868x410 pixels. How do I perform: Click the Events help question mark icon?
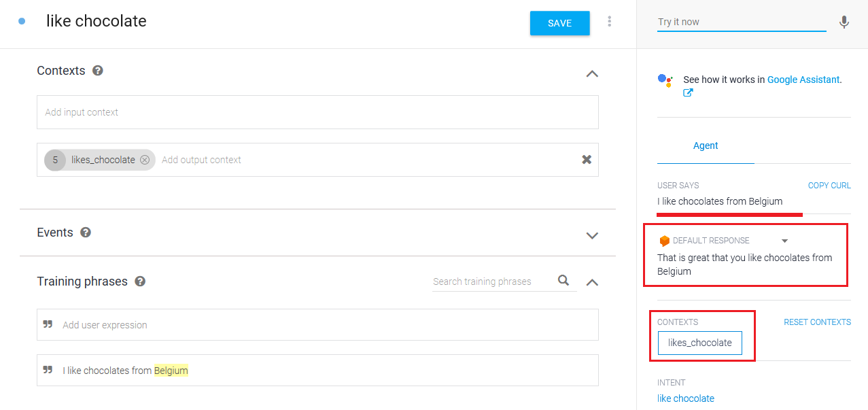pos(86,233)
